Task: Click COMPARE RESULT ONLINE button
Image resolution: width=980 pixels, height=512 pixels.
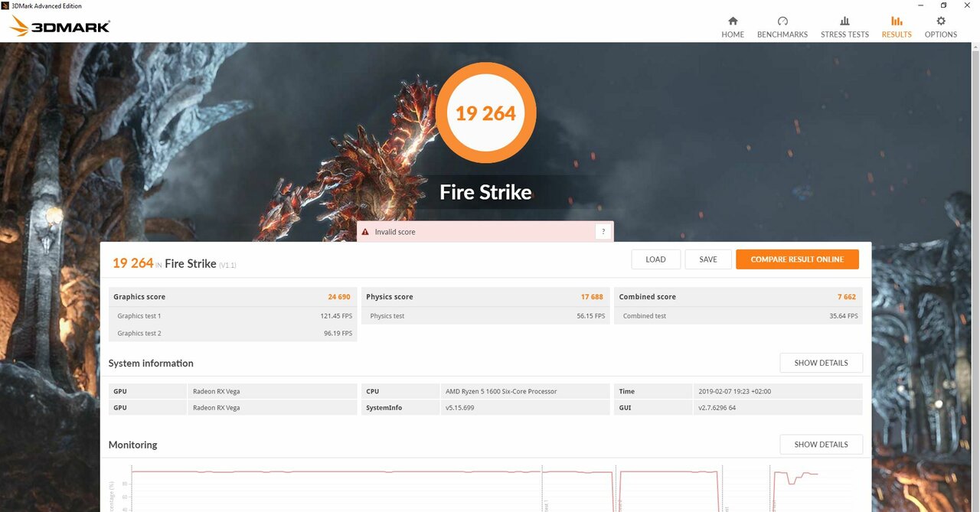Action: point(797,259)
